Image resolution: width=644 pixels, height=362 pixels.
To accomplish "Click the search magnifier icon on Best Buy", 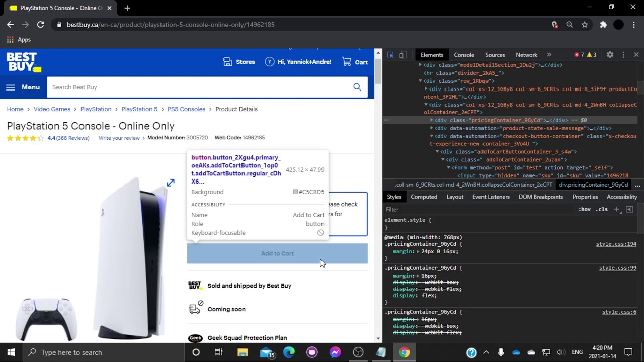I will tap(357, 87).
